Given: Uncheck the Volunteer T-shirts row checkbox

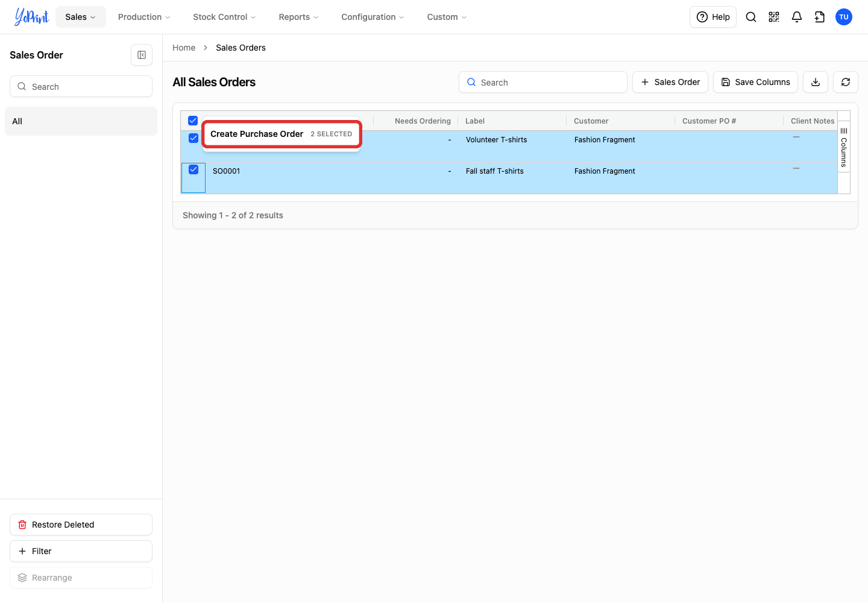Looking at the screenshot, I should pos(193,138).
